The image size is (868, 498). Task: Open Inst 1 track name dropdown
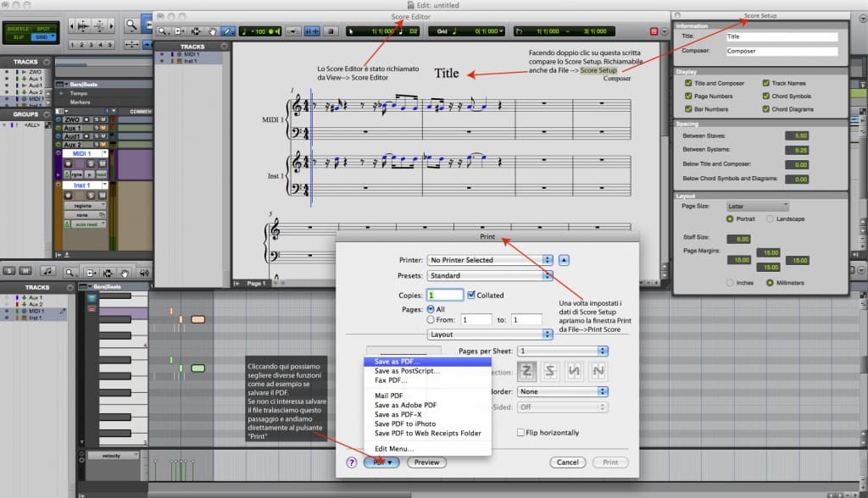tap(104, 185)
